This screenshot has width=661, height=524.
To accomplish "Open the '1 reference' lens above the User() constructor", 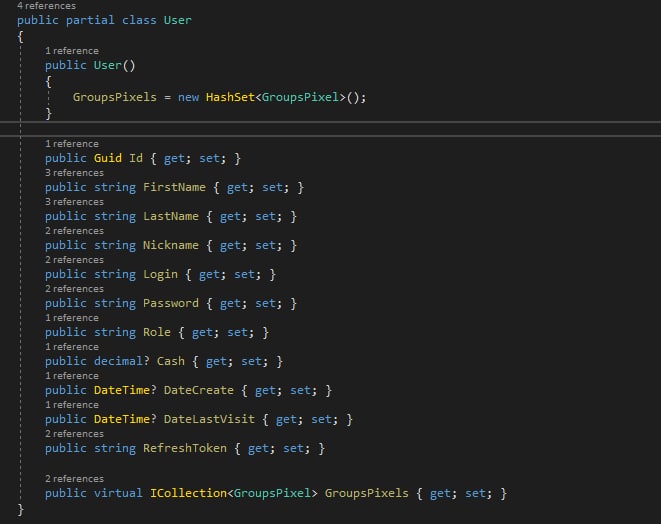I will tap(72, 51).
